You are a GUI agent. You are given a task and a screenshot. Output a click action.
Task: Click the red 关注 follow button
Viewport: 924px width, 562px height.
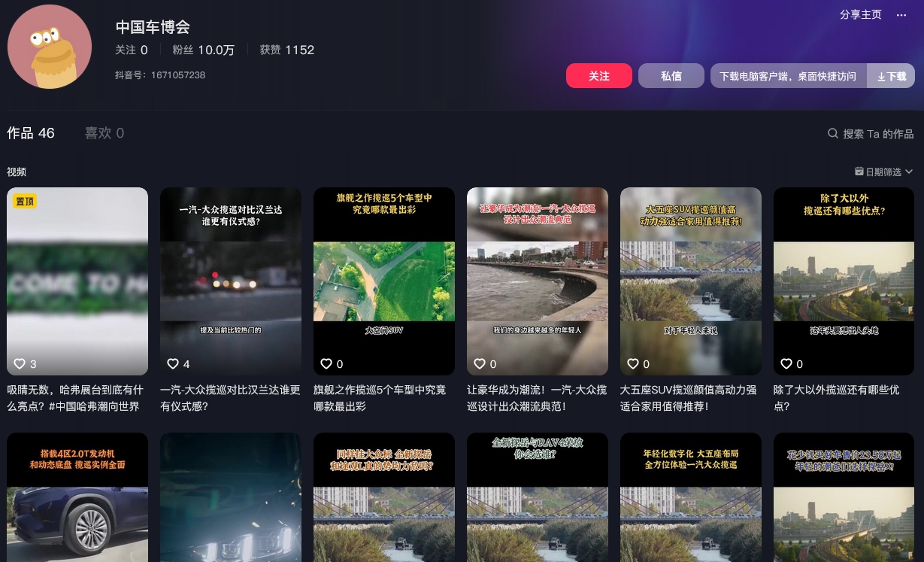599,76
